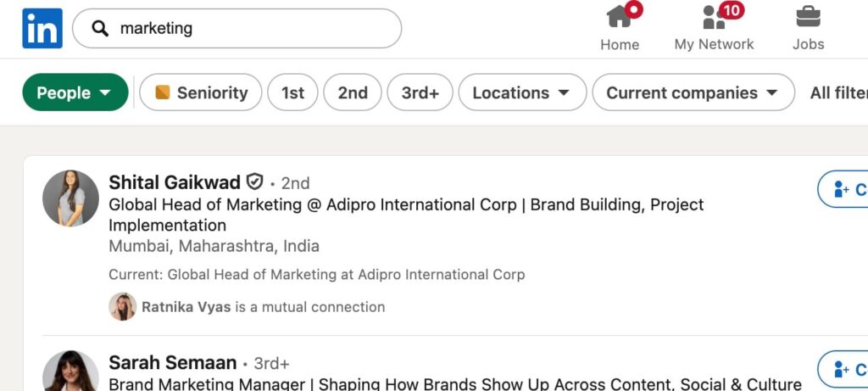Screen dimensions: 868x391
Task: Open the Locations filter dropdown
Action: click(522, 92)
